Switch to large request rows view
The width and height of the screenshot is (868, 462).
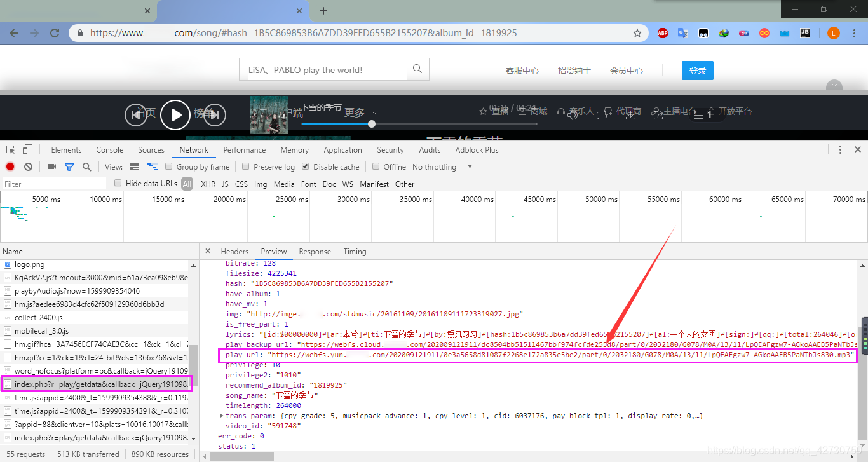point(135,166)
